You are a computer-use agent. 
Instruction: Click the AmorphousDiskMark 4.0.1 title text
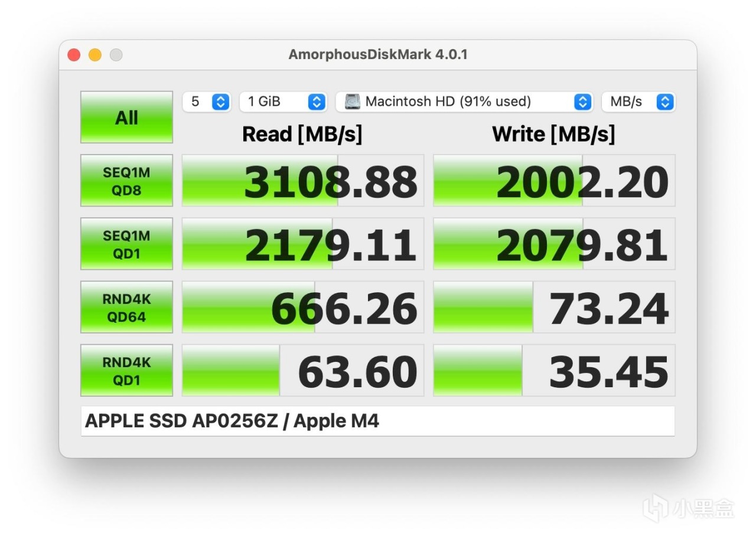pos(378,54)
